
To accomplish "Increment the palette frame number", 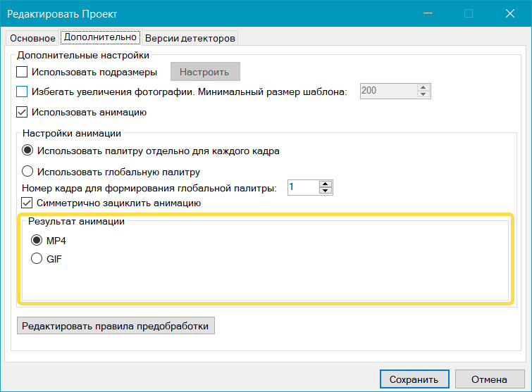I will tap(326, 184).
